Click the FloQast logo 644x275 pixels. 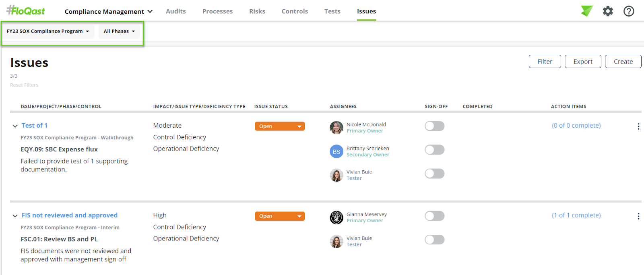[26, 11]
